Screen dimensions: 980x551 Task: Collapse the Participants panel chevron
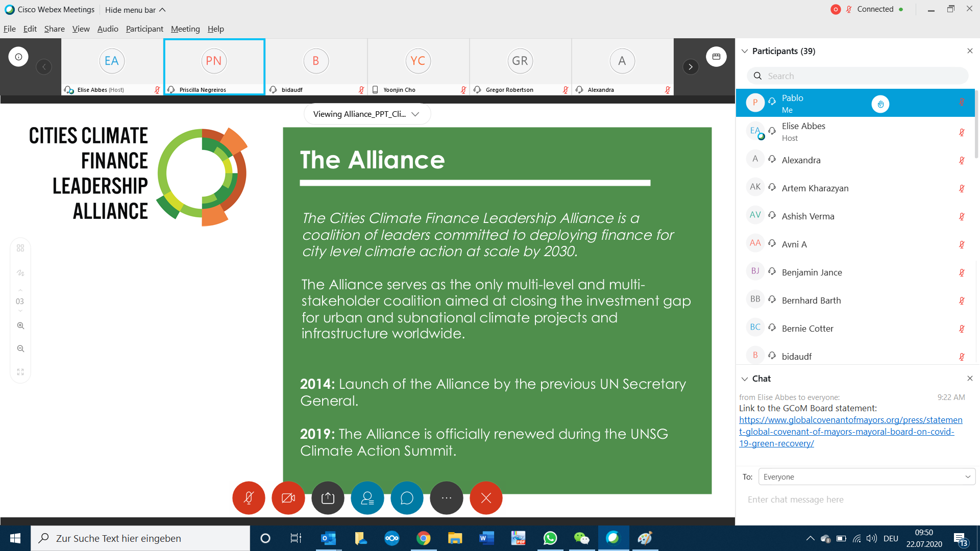point(745,51)
